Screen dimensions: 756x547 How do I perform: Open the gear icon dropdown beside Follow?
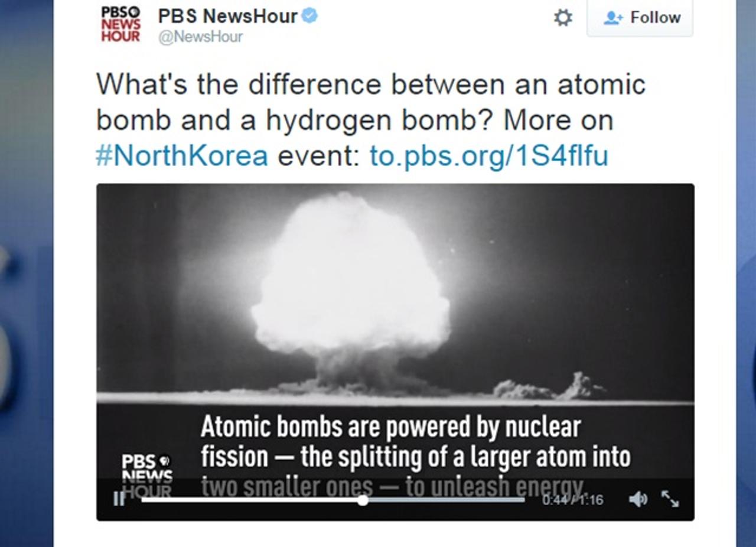(563, 18)
